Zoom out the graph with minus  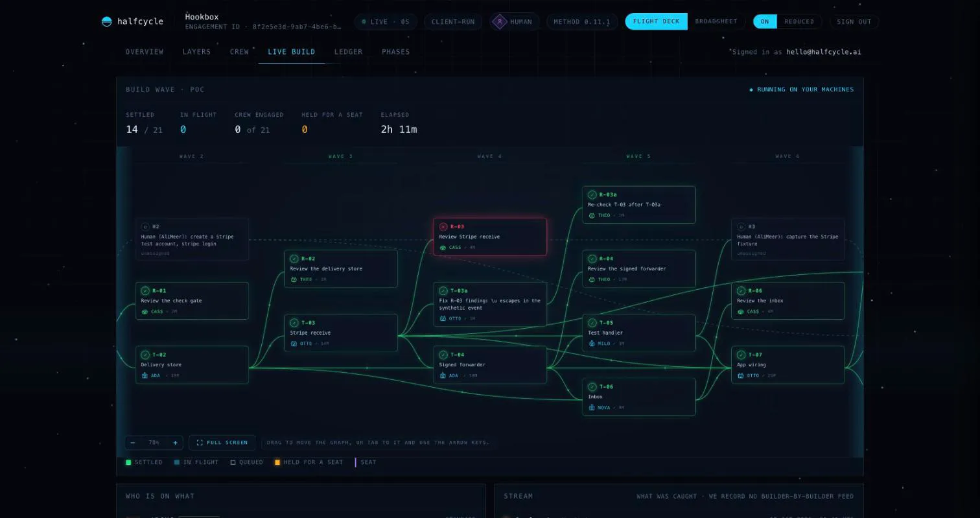coord(133,443)
